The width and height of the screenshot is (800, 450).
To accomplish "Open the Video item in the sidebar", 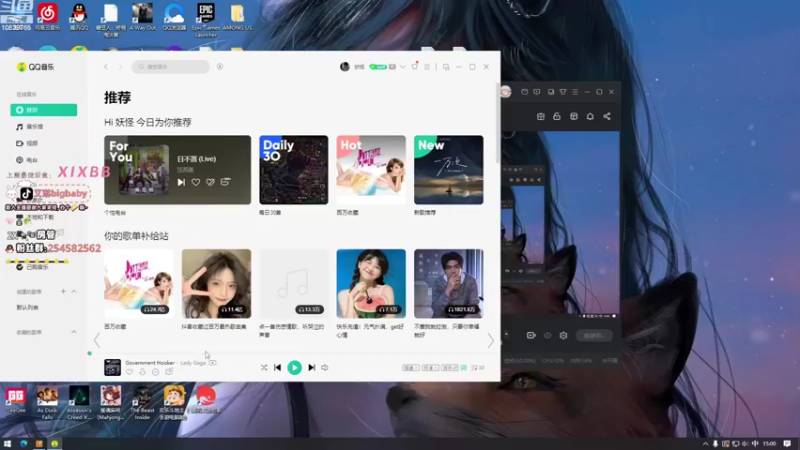I will pyautogui.click(x=27, y=143).
